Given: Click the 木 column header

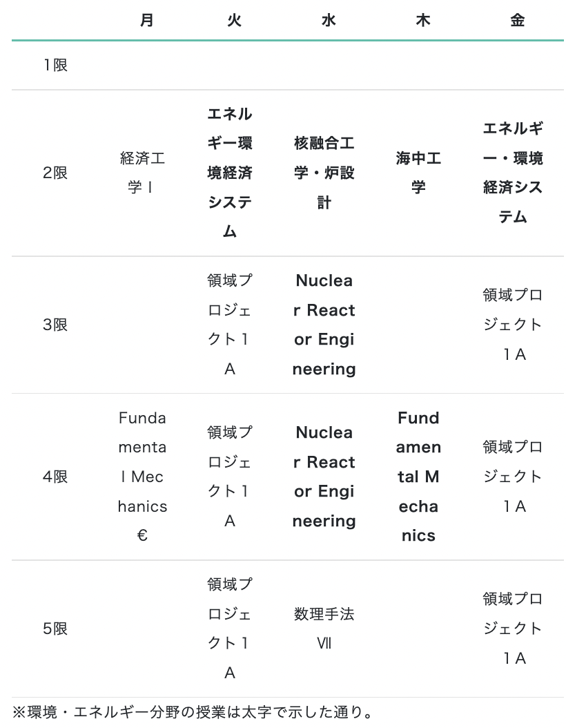Looking at the screenshot, I should coord(422,20).
